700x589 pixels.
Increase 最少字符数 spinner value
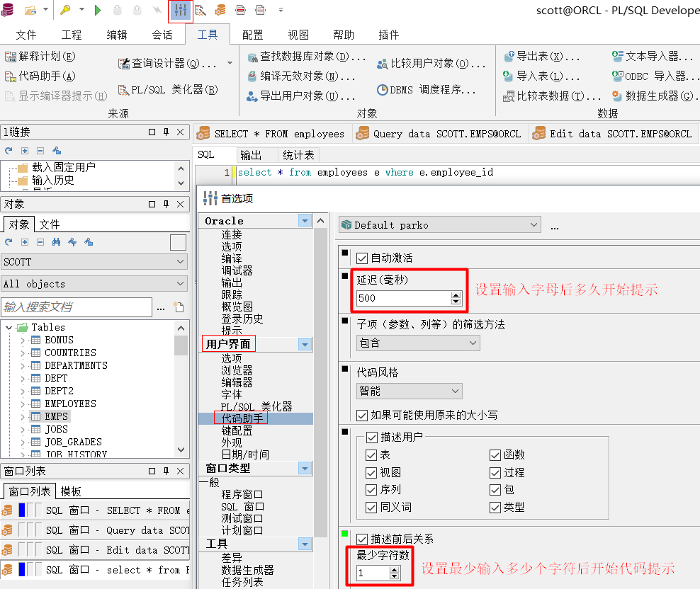[x=394, y=570]
